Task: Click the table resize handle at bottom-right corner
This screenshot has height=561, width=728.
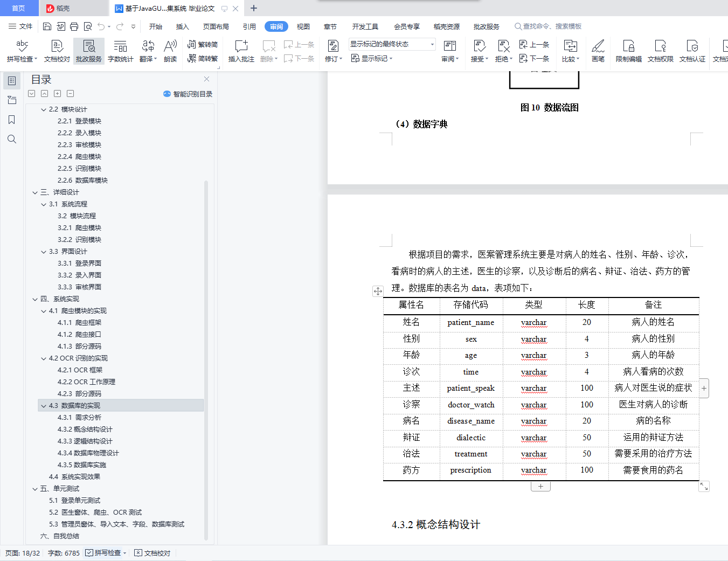Action: click(704, 487)
